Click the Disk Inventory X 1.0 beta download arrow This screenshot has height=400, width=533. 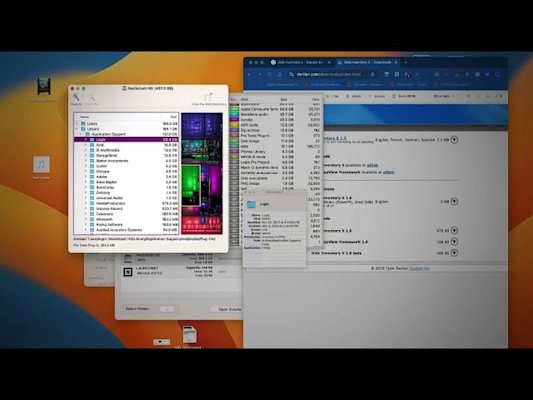point(454,253)
